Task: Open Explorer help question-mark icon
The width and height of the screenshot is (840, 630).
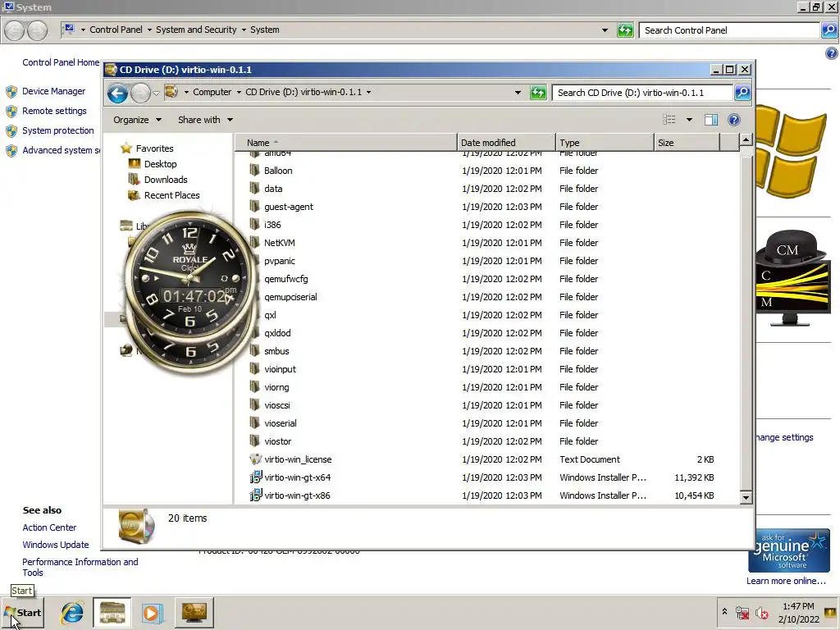Action: [x=734, y=120]
